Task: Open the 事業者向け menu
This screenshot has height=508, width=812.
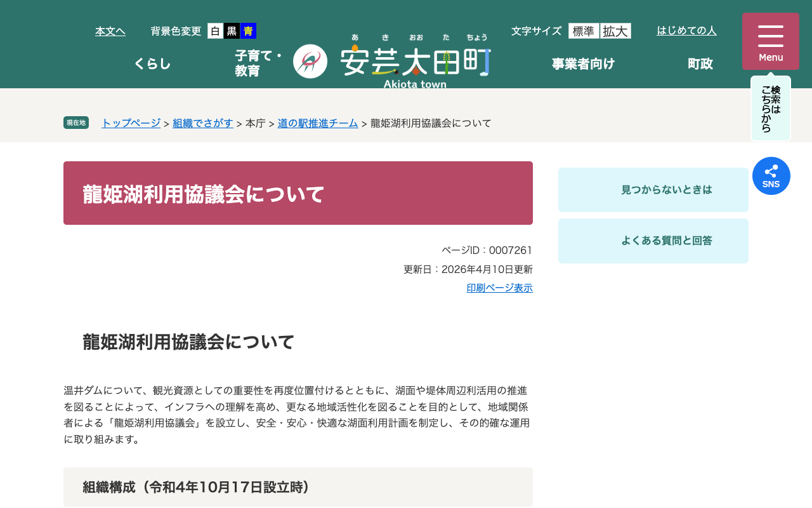Action: click(583, 63)
